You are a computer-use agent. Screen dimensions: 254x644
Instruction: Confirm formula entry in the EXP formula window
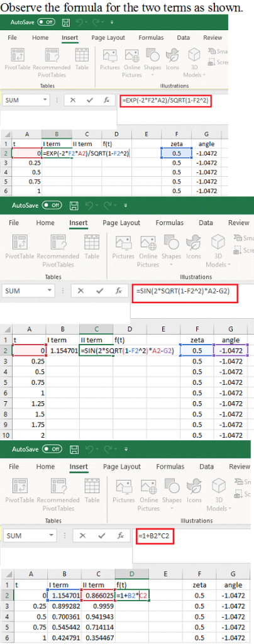[90, 100]
